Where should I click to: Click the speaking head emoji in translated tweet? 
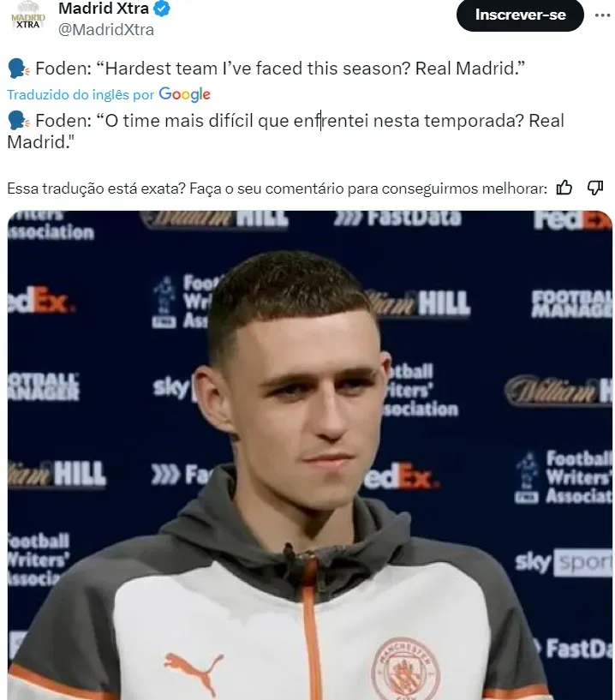pos(19,121)
